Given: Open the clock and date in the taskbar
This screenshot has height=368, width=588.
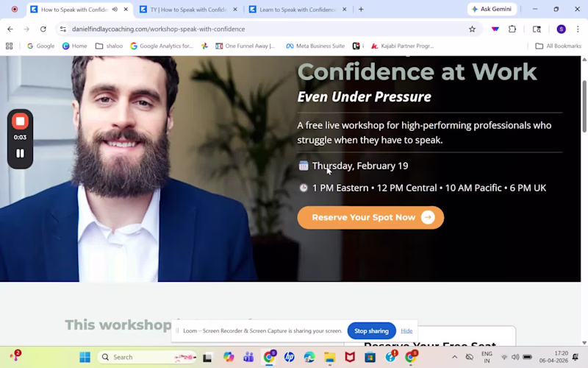Looking at the screenshot, I should click(x=553, y=357).
